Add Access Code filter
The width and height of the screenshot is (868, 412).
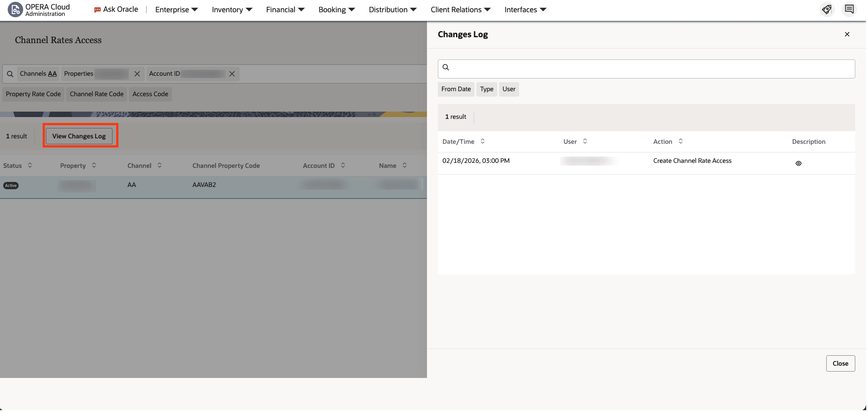[150, 94]
